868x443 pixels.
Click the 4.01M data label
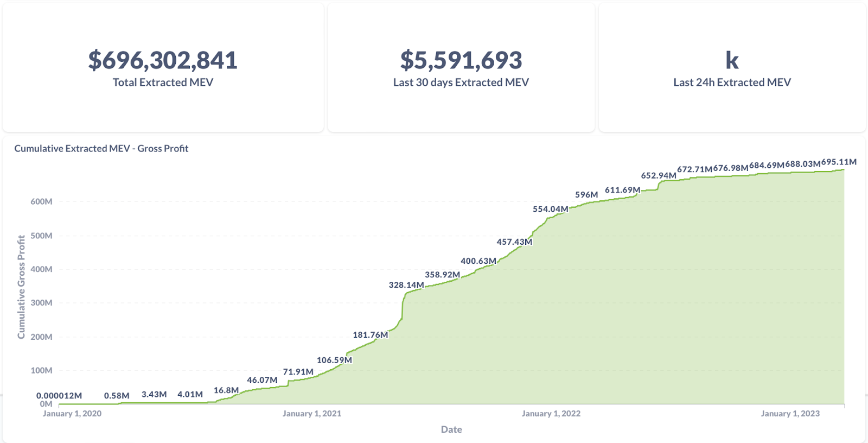pyautogui.click(x=190, y=394)
